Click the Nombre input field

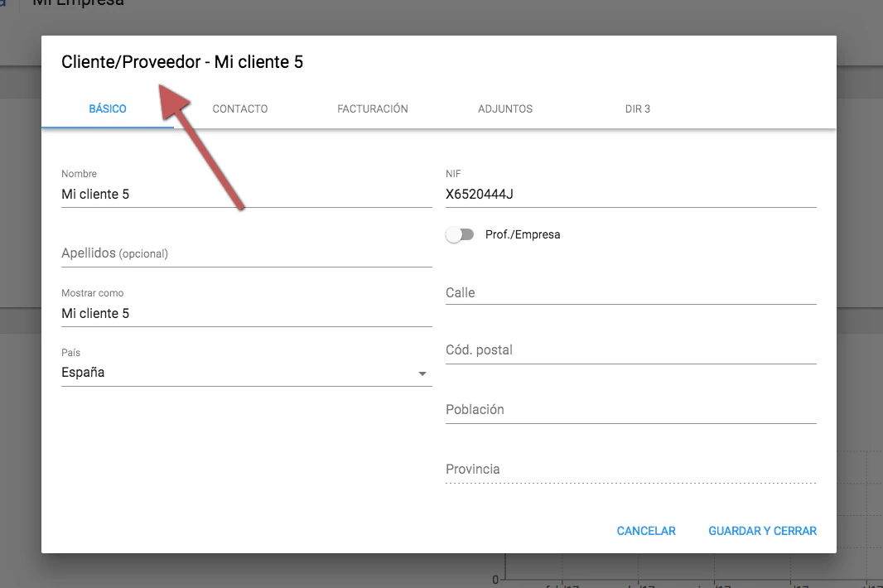point(246,195)
